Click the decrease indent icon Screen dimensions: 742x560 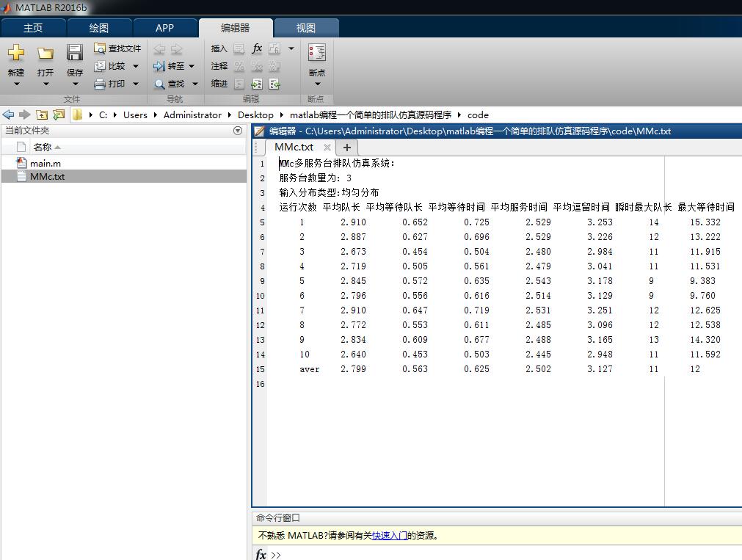point(274,84)
